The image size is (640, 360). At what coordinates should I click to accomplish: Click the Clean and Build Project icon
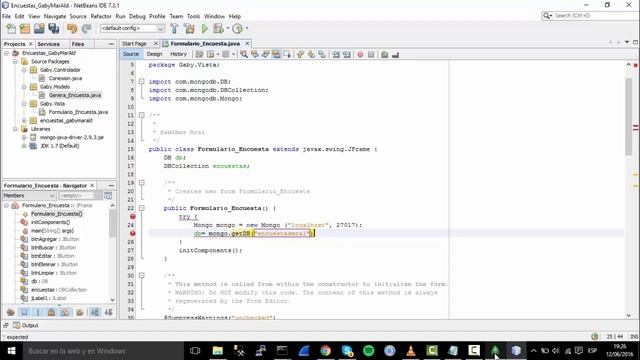click(x=189, y=29)
